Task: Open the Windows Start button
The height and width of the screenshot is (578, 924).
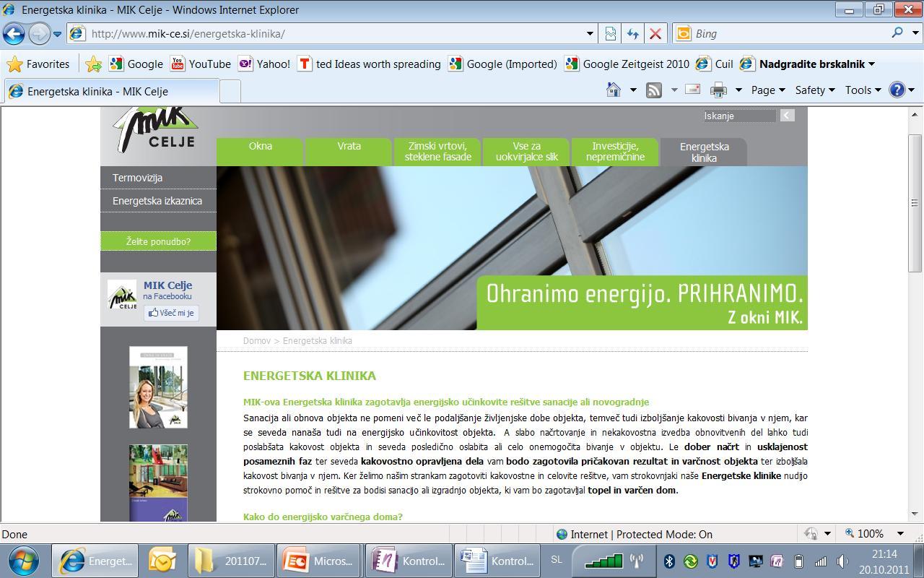Action: pos(24,561)
